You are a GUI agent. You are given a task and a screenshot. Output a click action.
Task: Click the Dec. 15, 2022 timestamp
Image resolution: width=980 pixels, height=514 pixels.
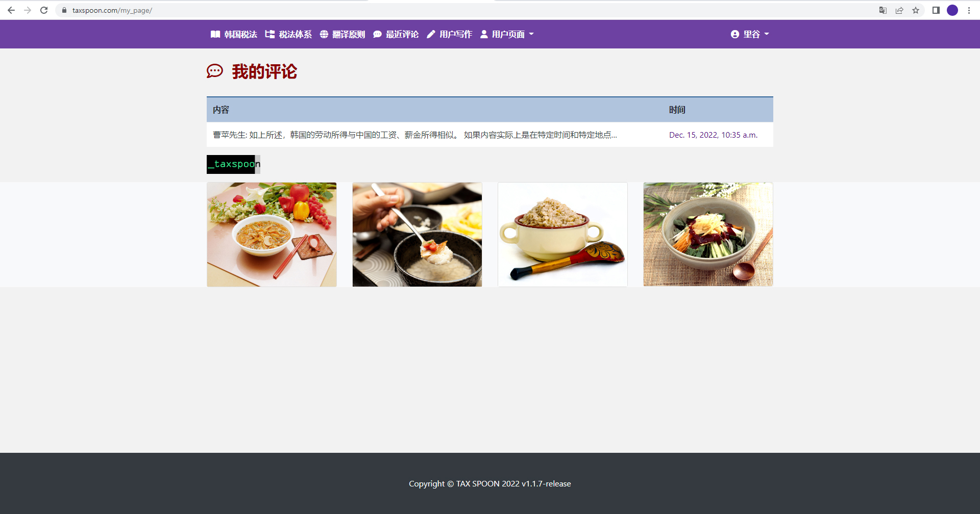pyautogui.click(x=714, y=135)
